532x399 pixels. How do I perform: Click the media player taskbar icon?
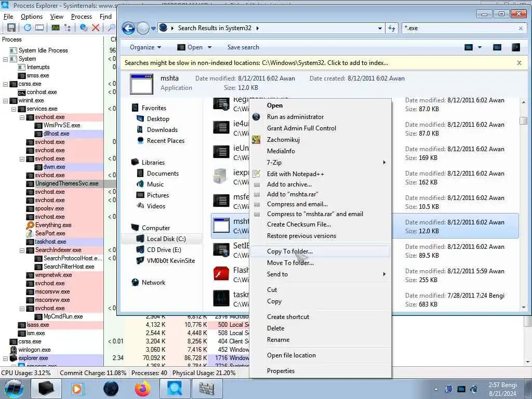77,389
